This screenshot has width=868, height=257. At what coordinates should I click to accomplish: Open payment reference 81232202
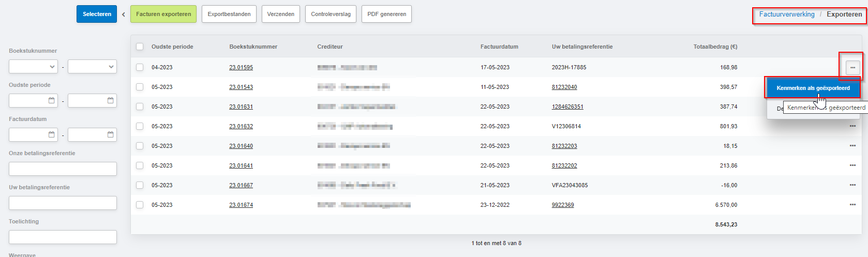coord(564,165)
